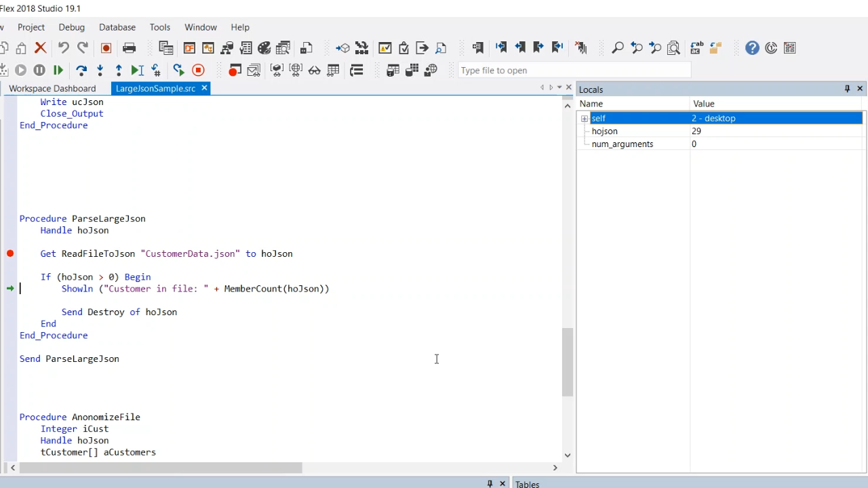Stop the debugging session
This screenshot has width=868, height=488.
(198, 70)
